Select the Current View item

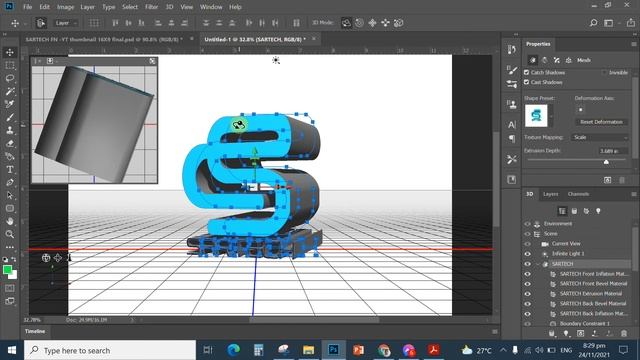pos(566,244)
